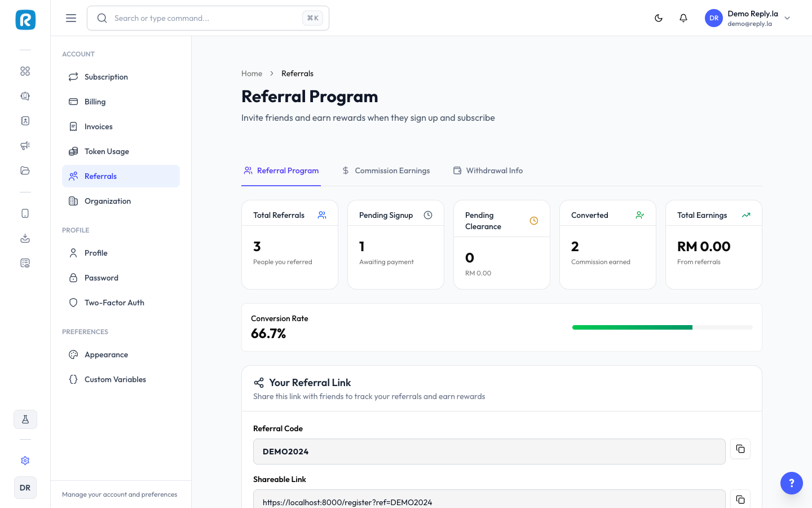Open Appearance preferences
The width and height of the screenshot is (812, 508).
121,354
